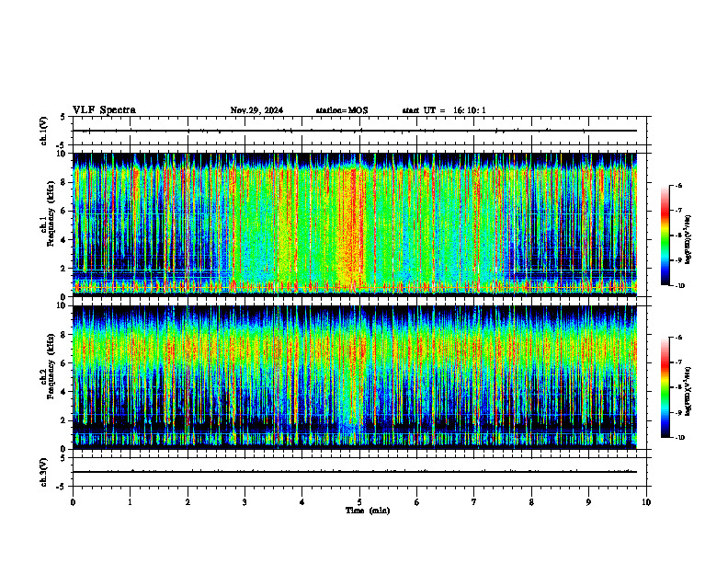
Task: Click the "2" tick on the Time axis
Action: [188, 502]
